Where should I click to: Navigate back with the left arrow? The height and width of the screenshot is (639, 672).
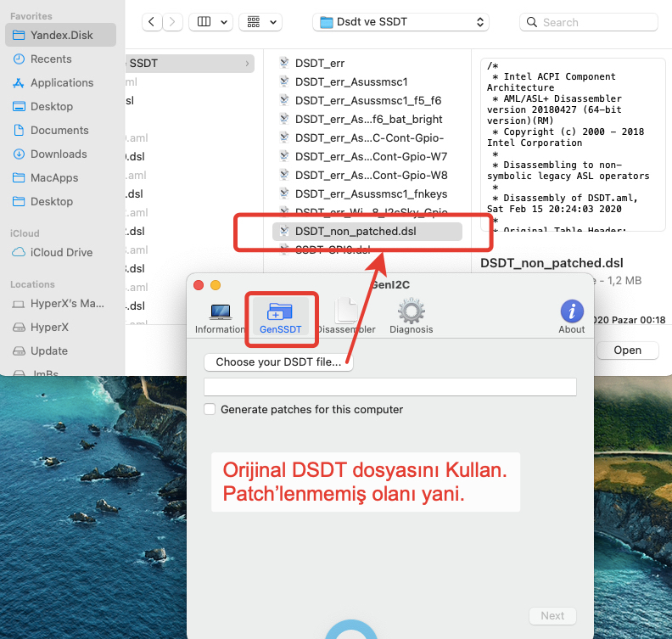tap(152, 22)
